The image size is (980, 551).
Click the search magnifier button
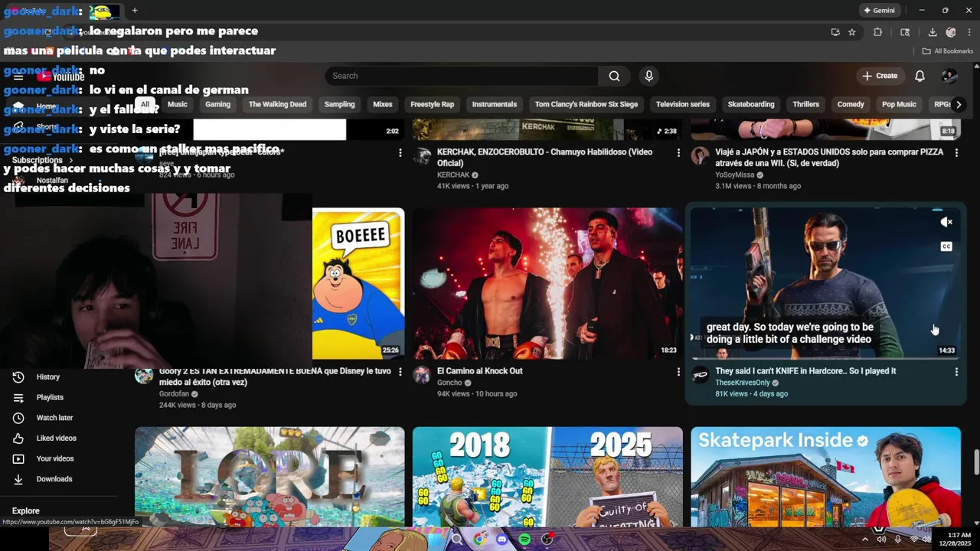point(614,76)
